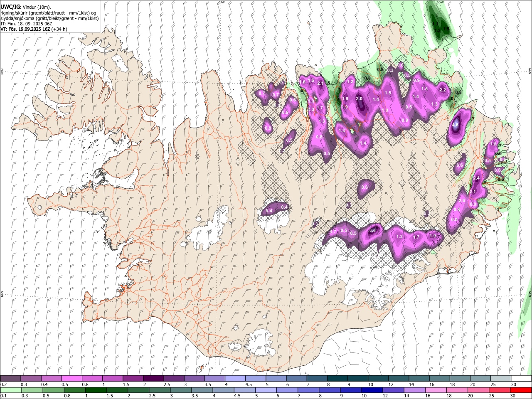The width and height of the screenshot is (532, 399).
Task: Click the 'VT: Fös. 19.09.2025 16Z' valid time
Action: click(25, 30)
